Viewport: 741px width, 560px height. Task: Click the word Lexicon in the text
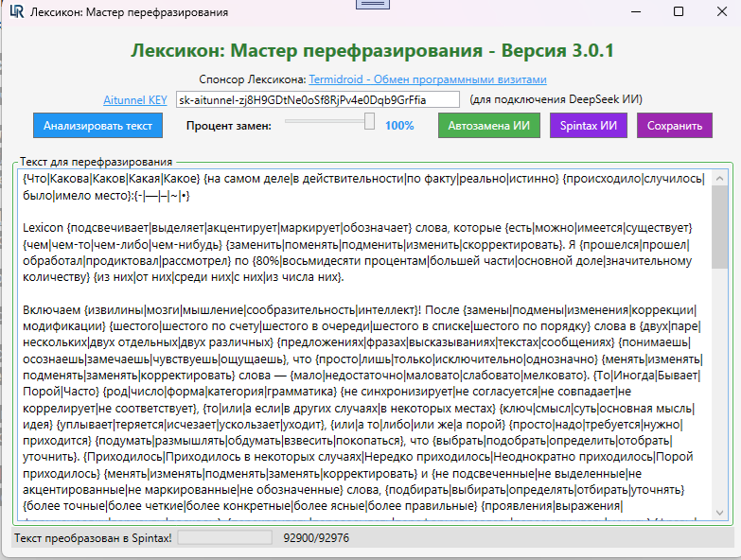(x=43, y=228)
